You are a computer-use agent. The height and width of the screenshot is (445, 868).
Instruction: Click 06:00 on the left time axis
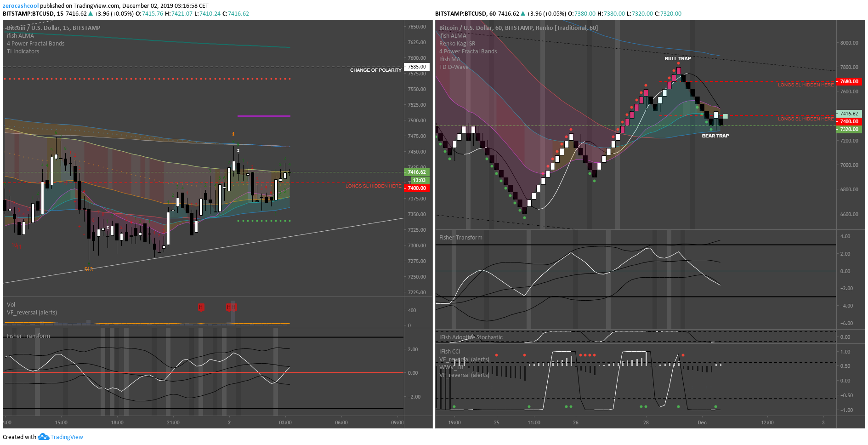click(341, 422)
